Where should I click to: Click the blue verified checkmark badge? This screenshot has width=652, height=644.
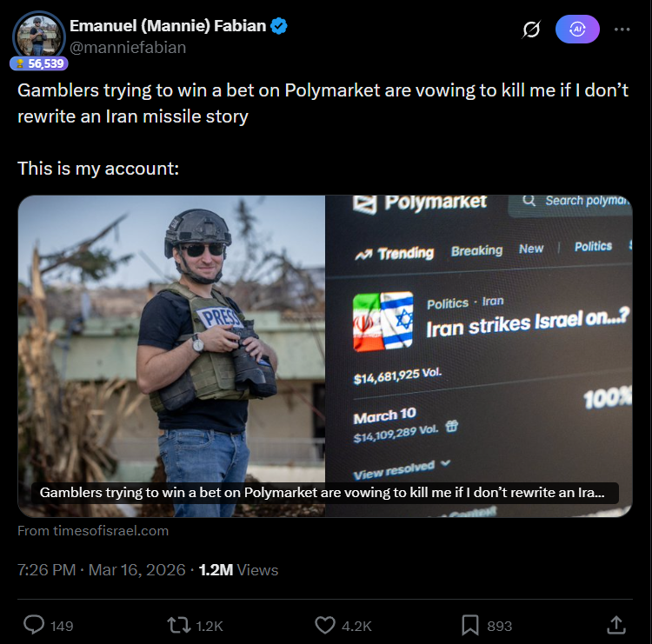coord(279,27)
